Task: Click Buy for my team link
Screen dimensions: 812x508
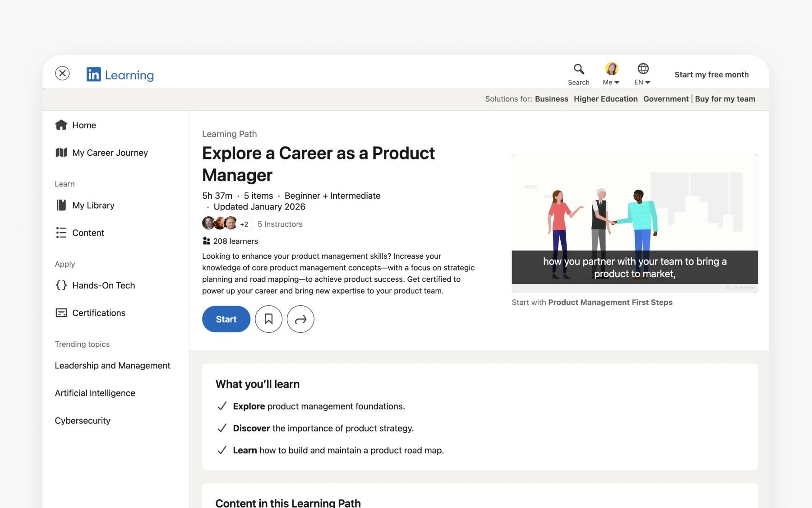Action: [x=725, y=99]
